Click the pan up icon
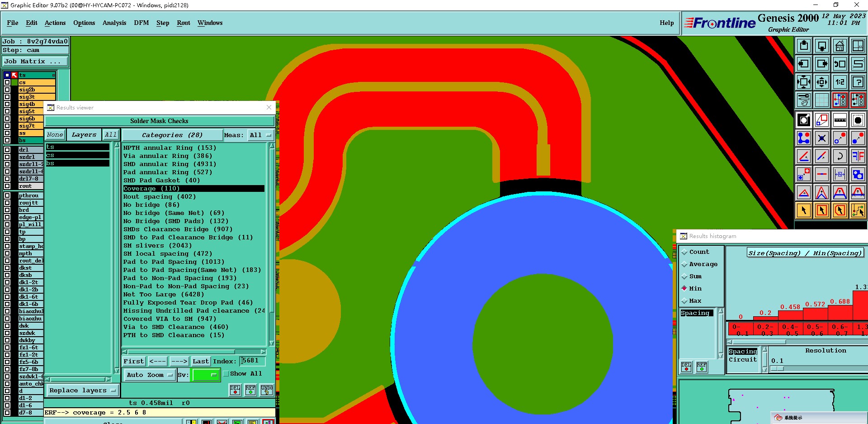This screenshot has height=424, width=868. pyautogui.click(x=804, y=46)
